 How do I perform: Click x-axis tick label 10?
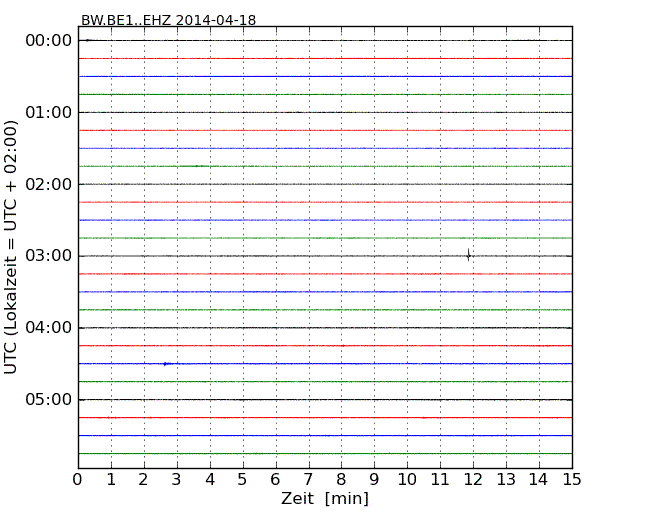(407, 479)
